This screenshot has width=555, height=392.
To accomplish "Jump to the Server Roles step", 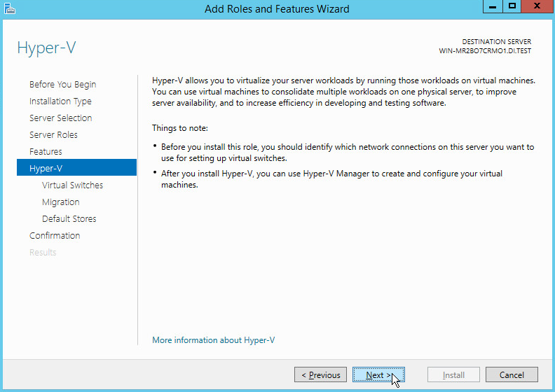I will pyautogui.click(x=53, y=135).
